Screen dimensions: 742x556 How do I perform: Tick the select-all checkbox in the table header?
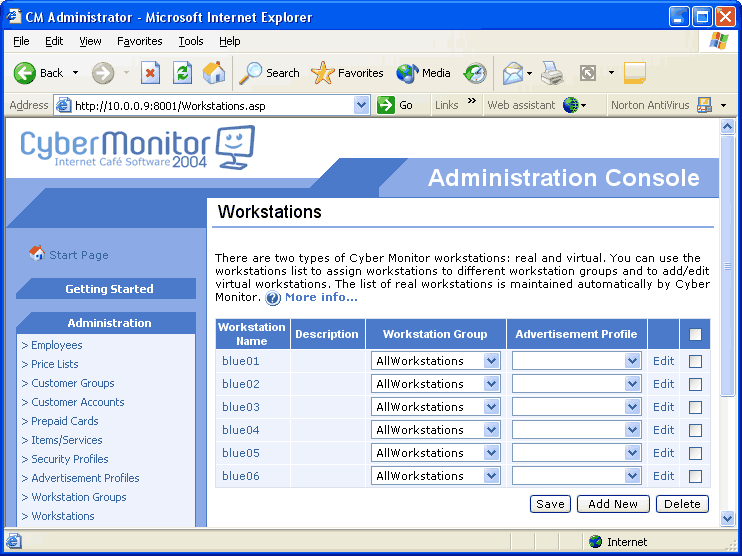(695, 335)
